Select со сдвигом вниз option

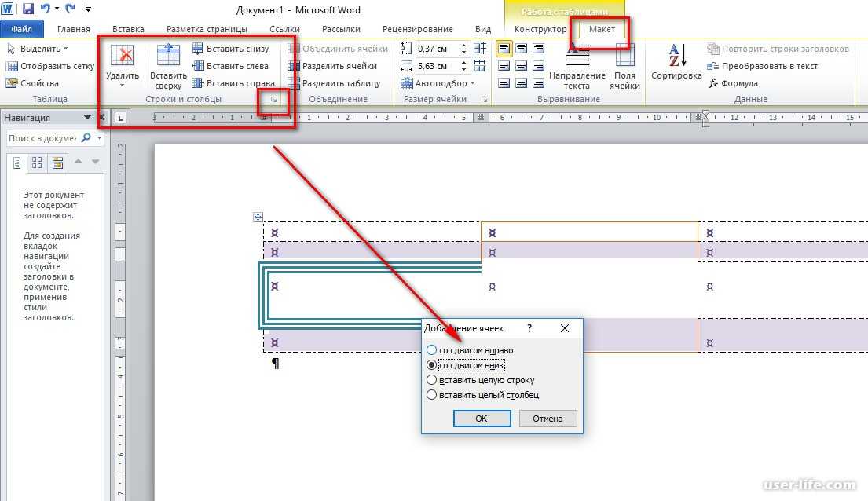pyautogui.click(x=466, y=365)
